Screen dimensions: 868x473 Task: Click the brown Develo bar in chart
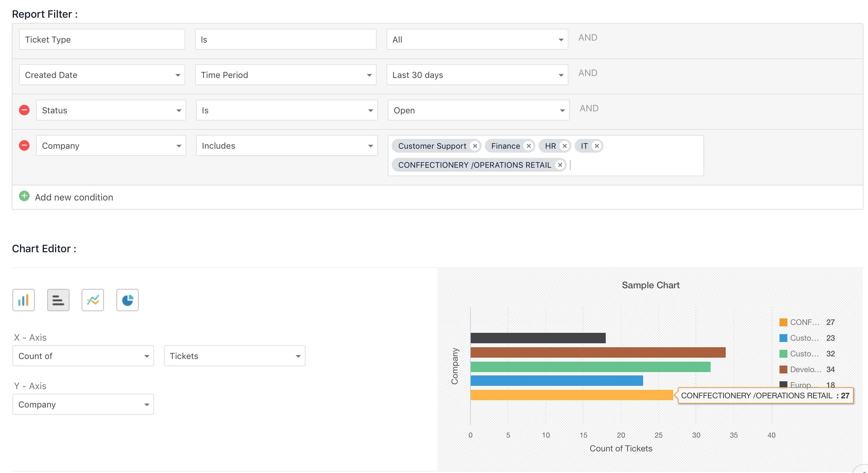pyautogui.click(x=598, y=352)
